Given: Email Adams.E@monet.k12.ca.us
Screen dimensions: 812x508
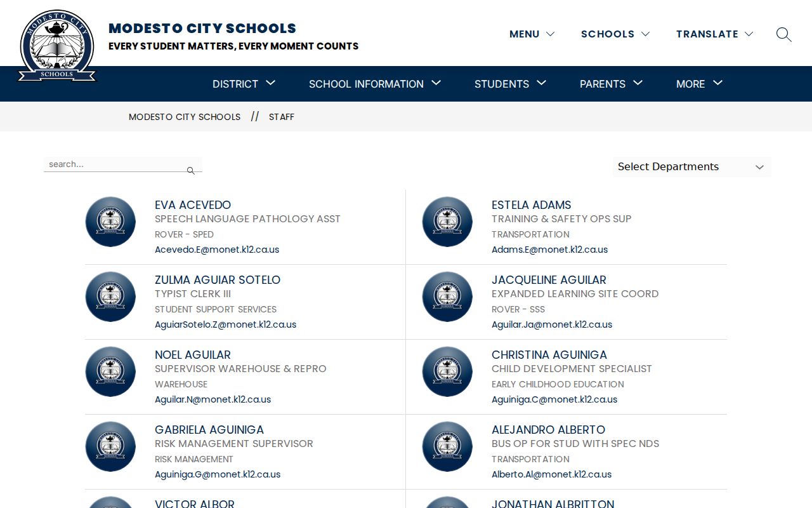Looking at the screenshot, I should (x=549, y=250).
